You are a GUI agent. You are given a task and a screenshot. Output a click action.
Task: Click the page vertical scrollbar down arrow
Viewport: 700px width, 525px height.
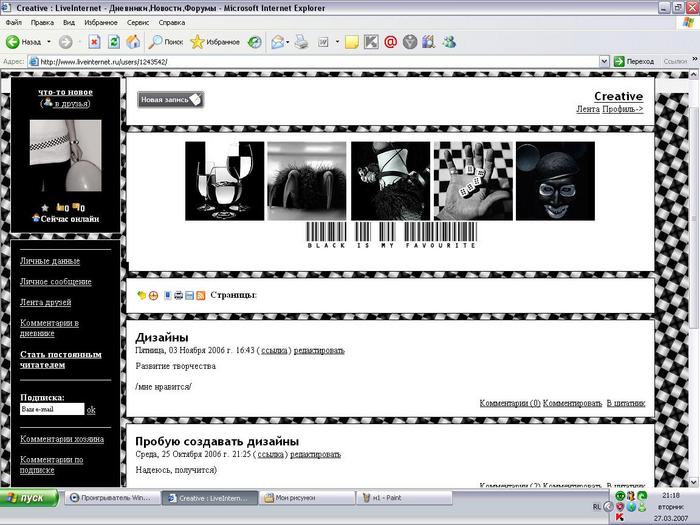click(694, 482)
